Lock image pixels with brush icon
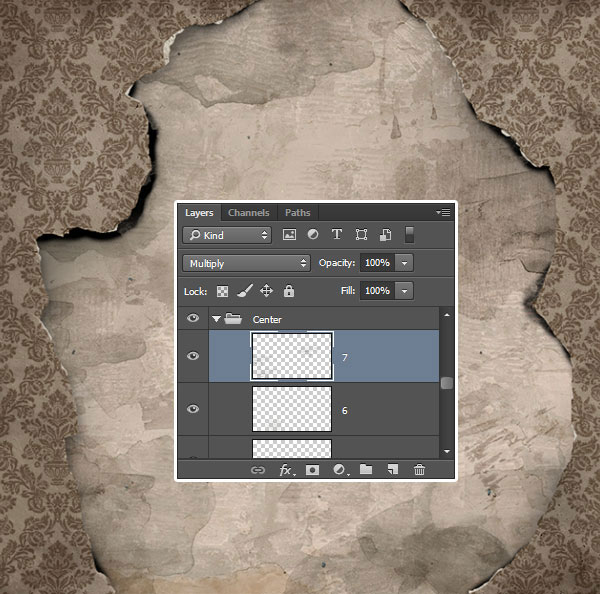600x594 pixels. coord(244,291)
